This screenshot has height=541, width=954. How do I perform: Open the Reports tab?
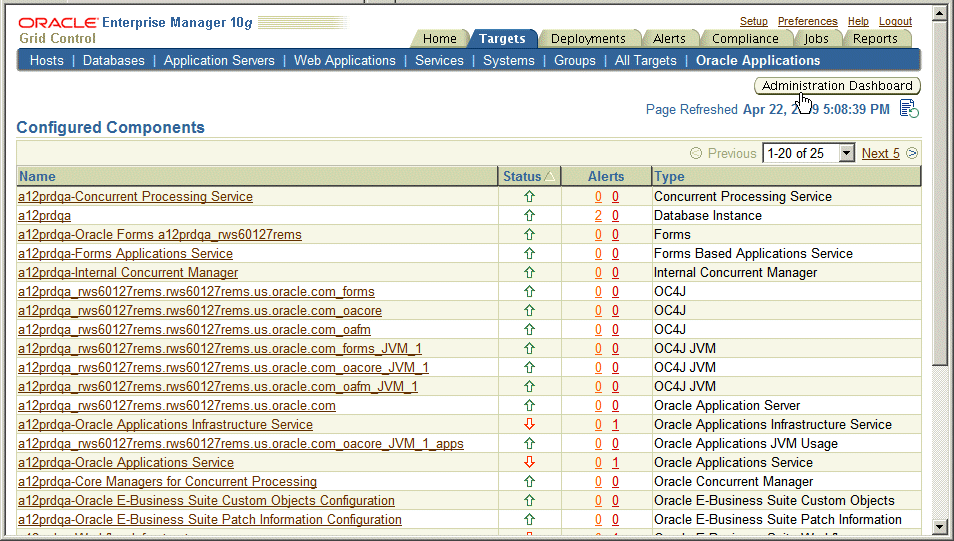(x=875, y=38)
